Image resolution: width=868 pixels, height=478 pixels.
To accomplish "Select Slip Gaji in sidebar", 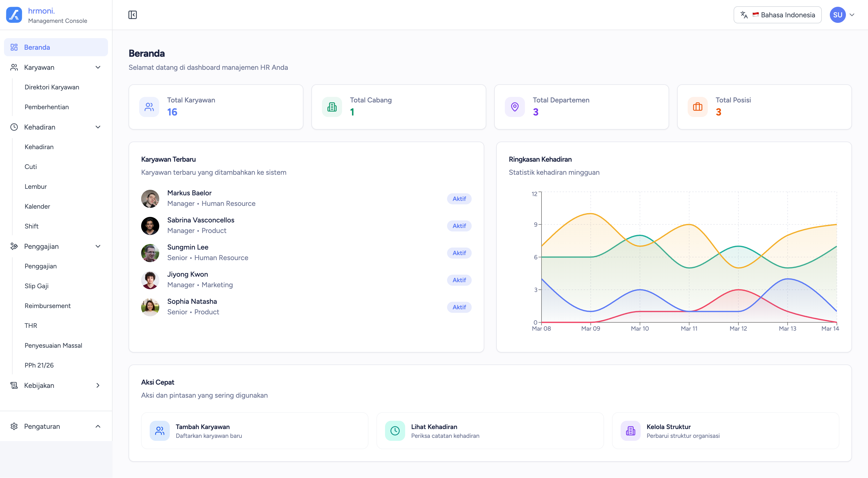I will coord(36,286).
